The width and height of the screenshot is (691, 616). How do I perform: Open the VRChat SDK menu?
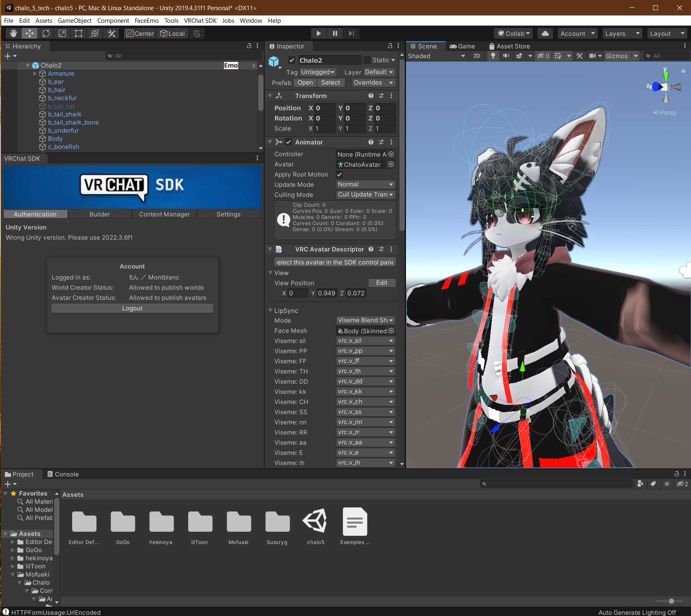(200, 21)
